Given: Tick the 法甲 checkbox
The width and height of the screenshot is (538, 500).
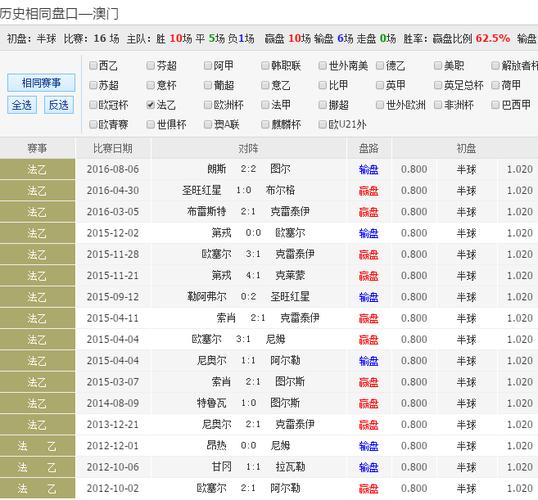Looking at the screenshot, I should click(265, 105).
